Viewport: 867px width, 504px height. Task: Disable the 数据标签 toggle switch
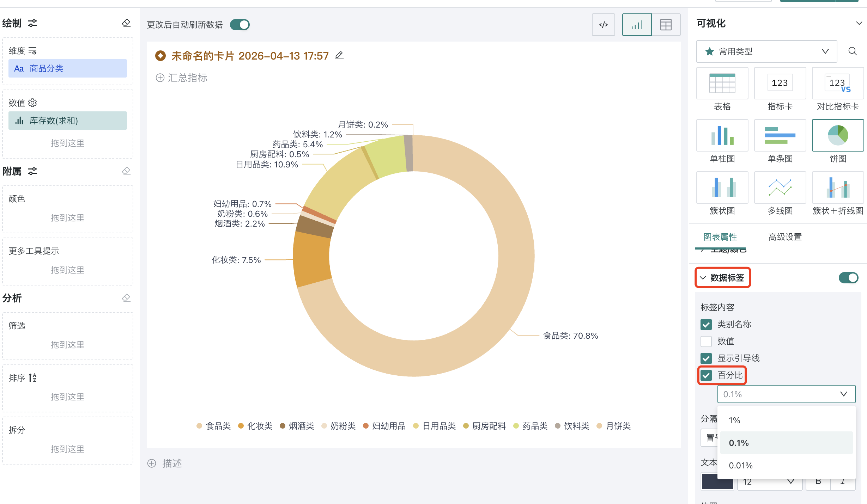click(x=848, y=278)
